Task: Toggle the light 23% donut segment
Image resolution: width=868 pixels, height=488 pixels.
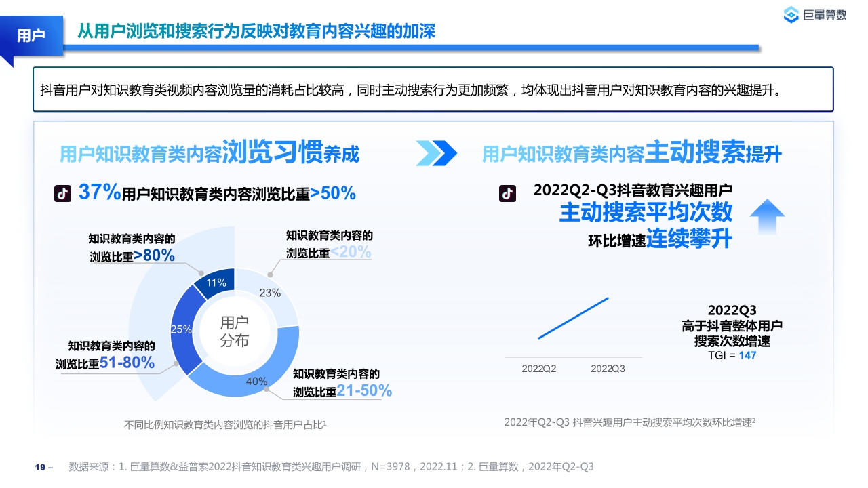Action: (x=271, y=293)
